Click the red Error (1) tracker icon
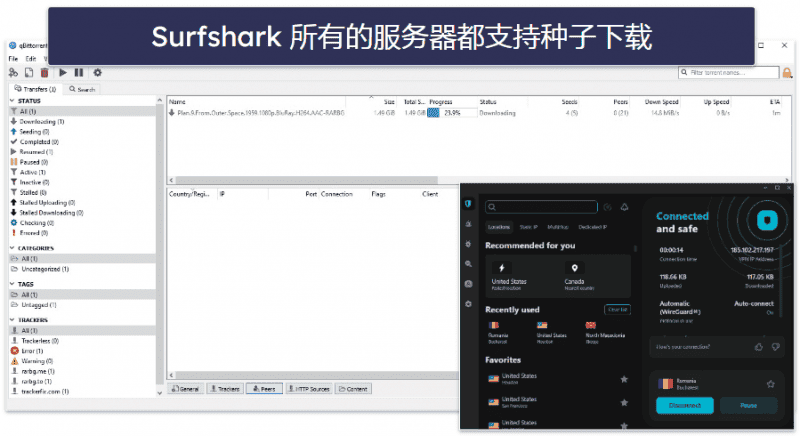The height and width of the screenshot is (436, 800). [x=14, y=351]
